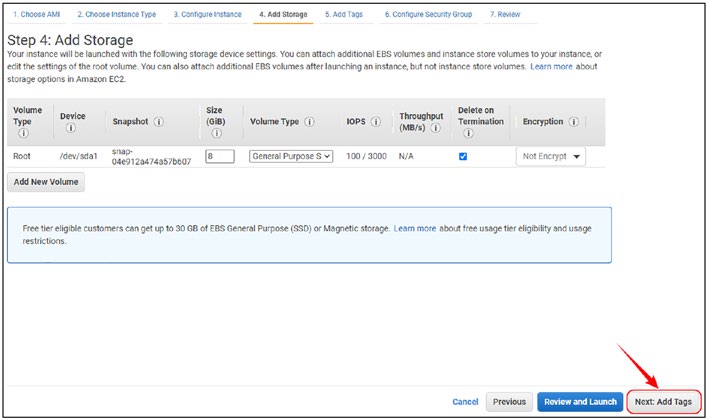
Task: Click the snapshot ID snap-04e912a474a57b607
Action: point(151,156)
